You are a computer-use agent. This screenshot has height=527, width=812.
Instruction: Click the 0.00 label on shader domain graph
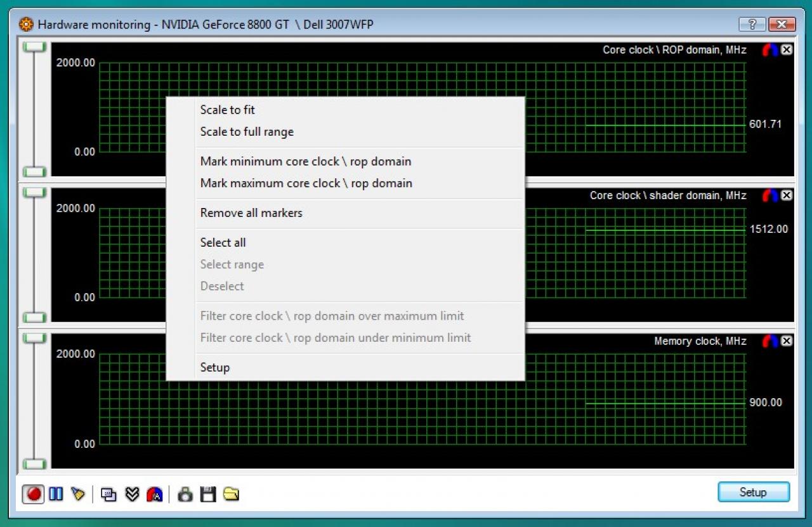85,297
